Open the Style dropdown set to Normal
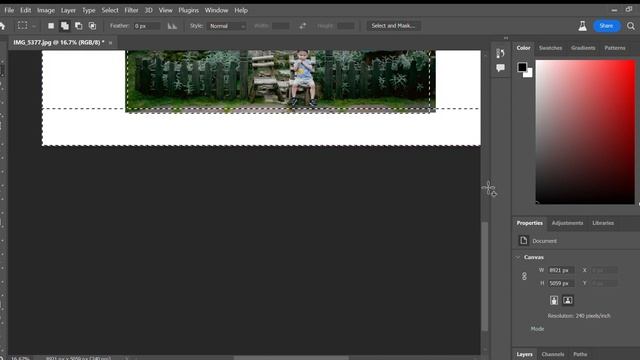640x360 pixels. click(x=226, y=26)
